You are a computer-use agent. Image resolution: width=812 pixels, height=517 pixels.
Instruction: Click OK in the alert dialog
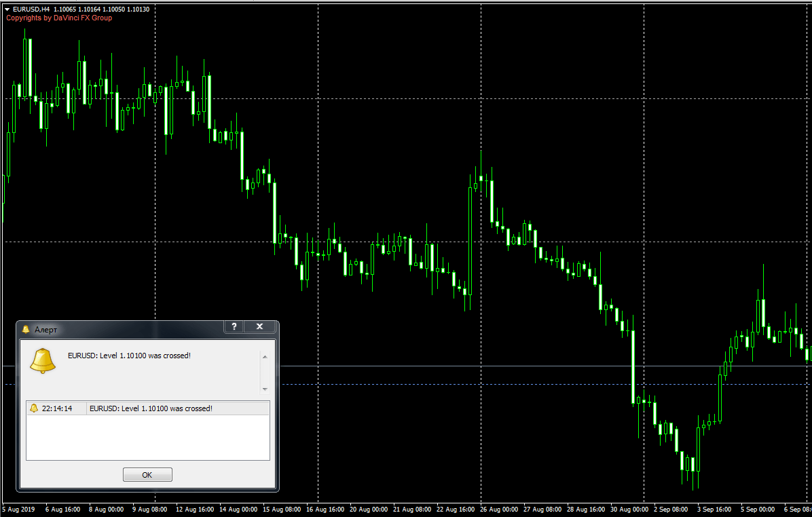click(x=147, y=474)
